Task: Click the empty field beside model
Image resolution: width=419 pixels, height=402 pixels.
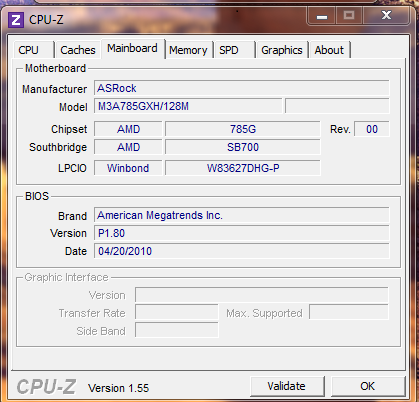Action: [337, 106]
